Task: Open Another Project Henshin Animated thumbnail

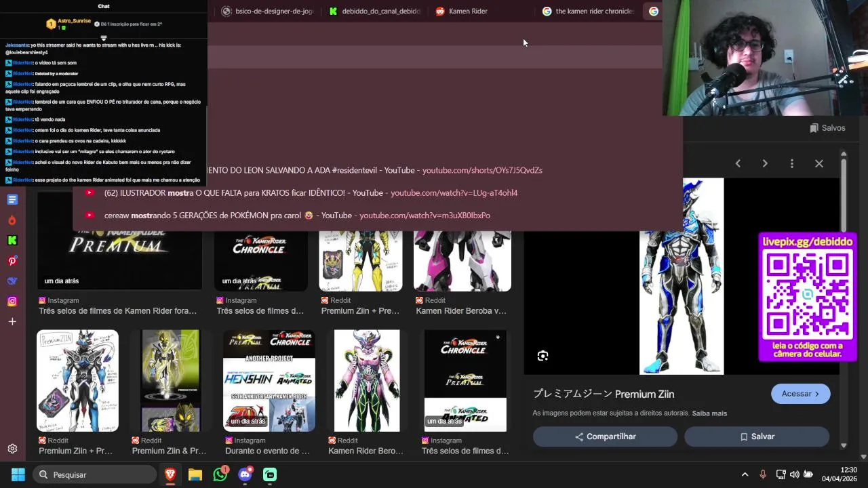Action: pyautogui.click(x=269, y=381)
